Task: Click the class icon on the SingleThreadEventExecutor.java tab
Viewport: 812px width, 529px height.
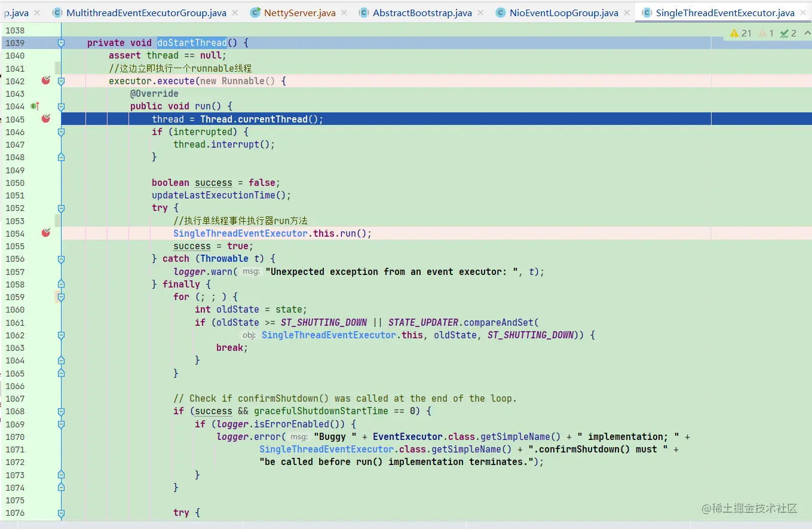Action: click(647, 13)
